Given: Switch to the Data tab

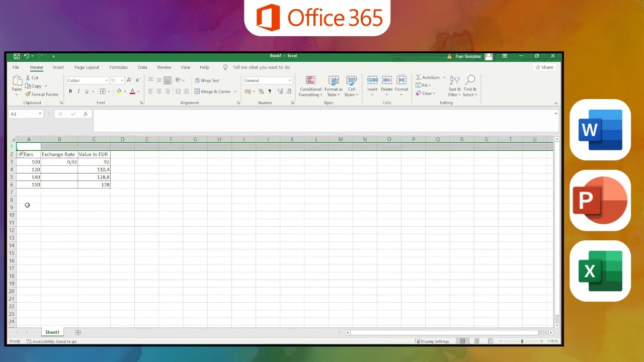Looking at the screenshot, I should click(x=143, y=67).
